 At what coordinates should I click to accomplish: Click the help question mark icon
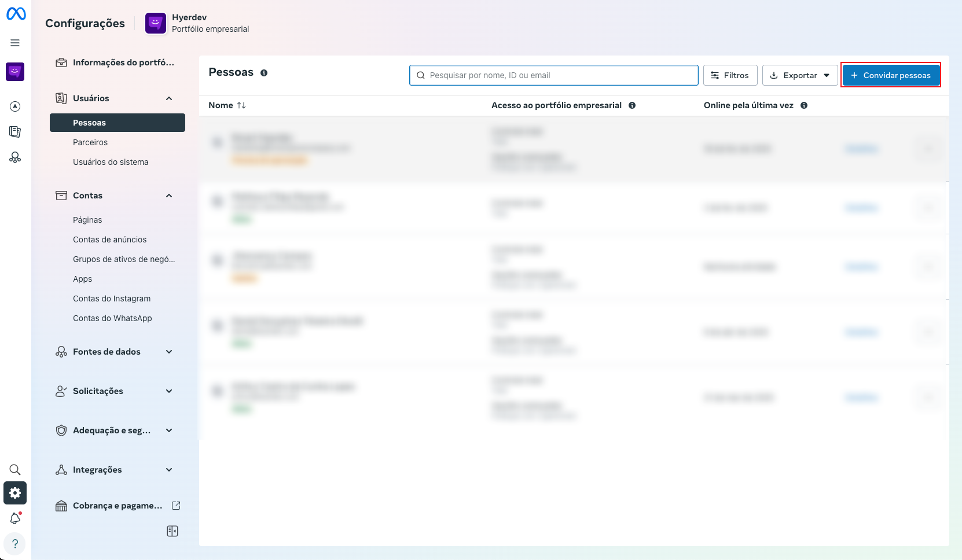click(15, 544)
